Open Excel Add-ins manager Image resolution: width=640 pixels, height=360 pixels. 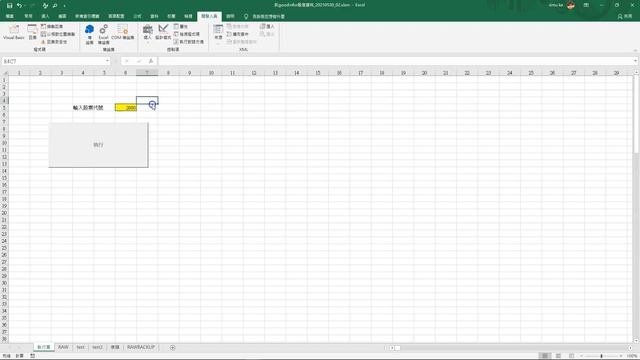click(104, 34)
